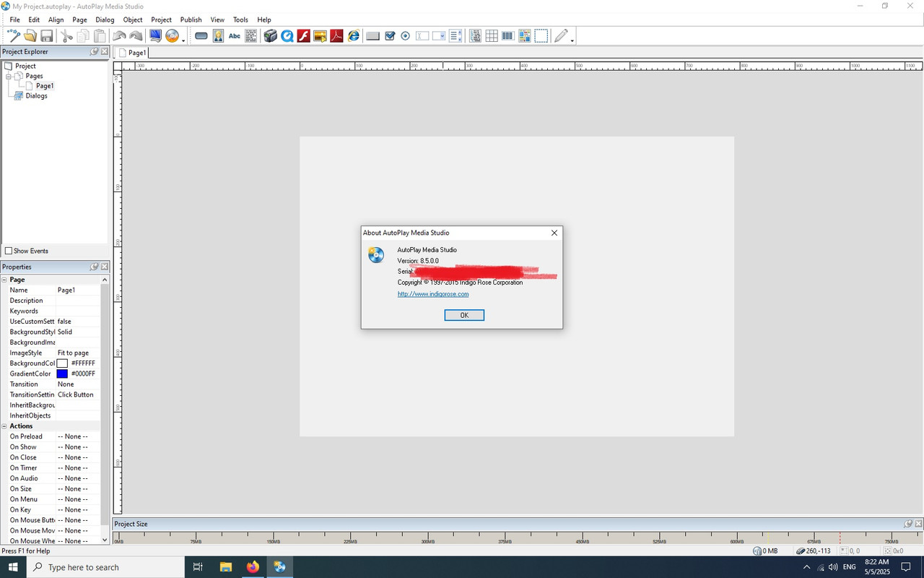924x578 pixels.
Task: Click the Publish disc icon
Action: pos(172,36)
